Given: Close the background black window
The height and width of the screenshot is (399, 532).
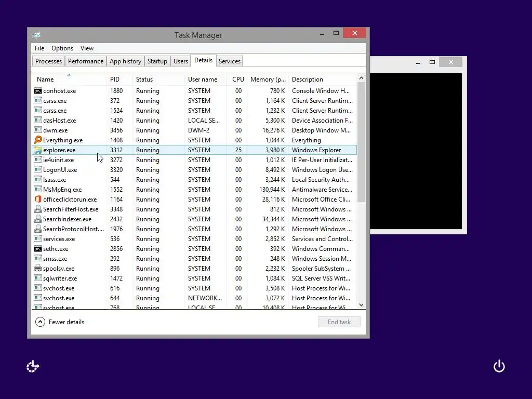Looking at the screenshot, I should pos(450,62).
